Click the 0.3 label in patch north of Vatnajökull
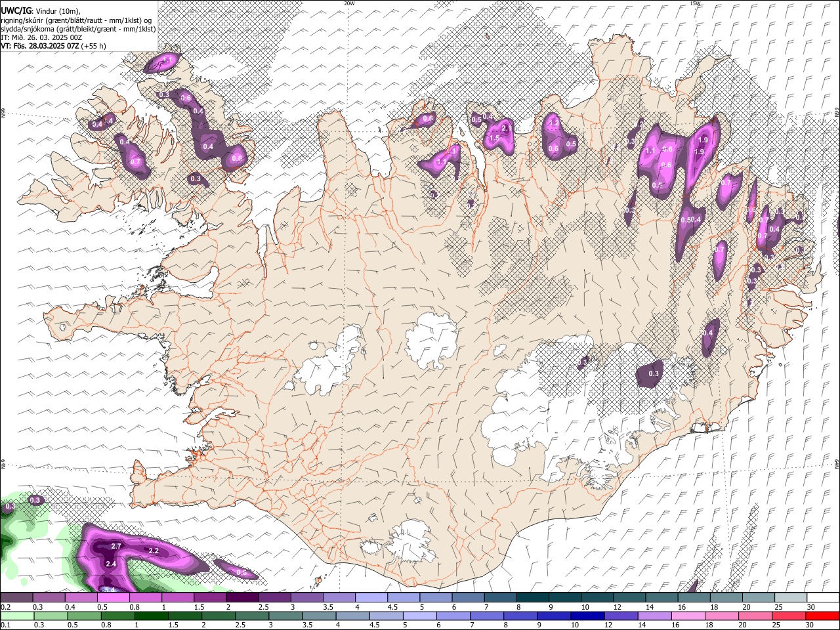 tap(654, 373)
